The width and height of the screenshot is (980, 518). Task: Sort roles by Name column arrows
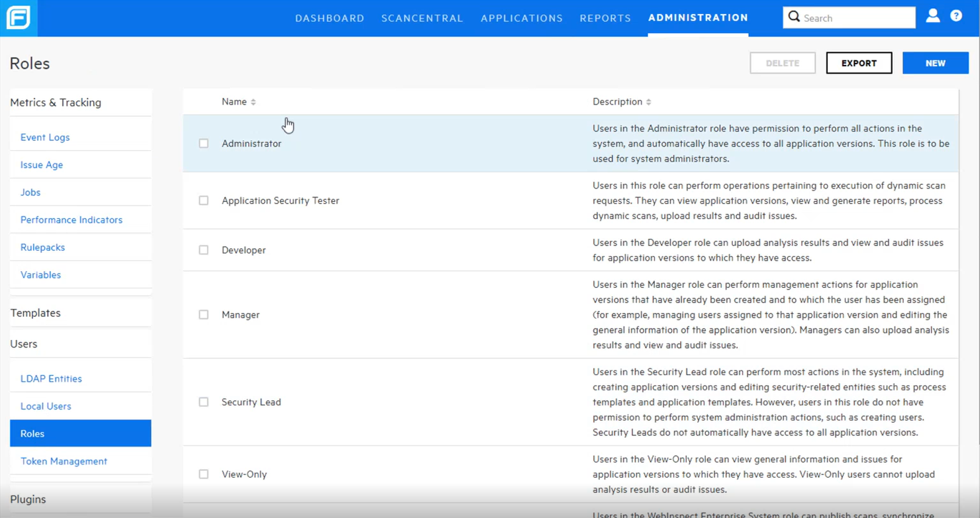click(253, 102)
